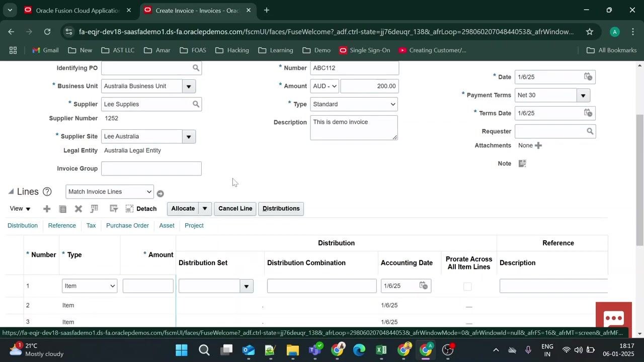Delete the selected invoice line
The width and height of the screenshot is (644, 362).
tap(78, 209)
